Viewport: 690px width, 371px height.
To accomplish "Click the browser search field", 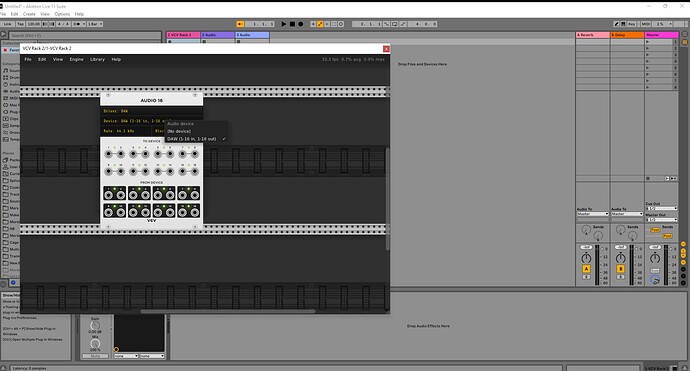I will tap(85, 35).
